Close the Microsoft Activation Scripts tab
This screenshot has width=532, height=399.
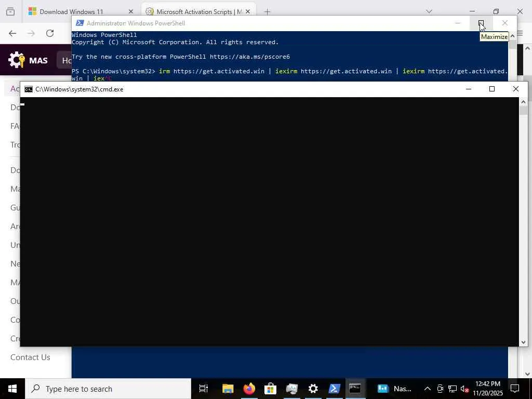tap(248, 11)
